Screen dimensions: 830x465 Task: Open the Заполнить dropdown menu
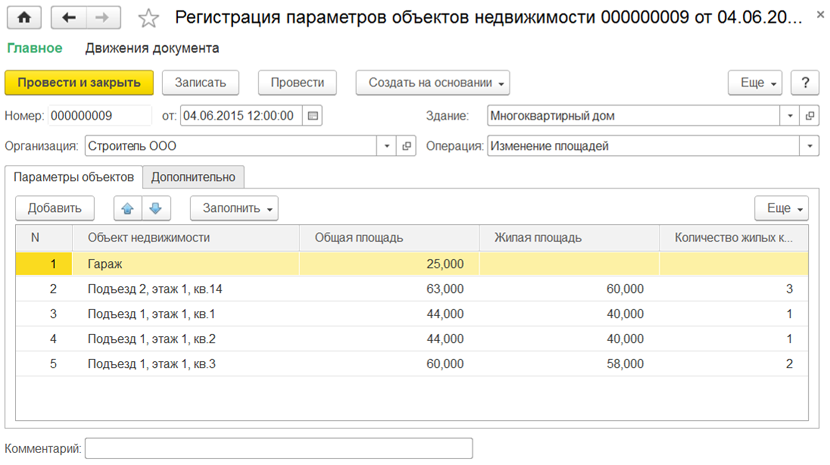[234, 208]
